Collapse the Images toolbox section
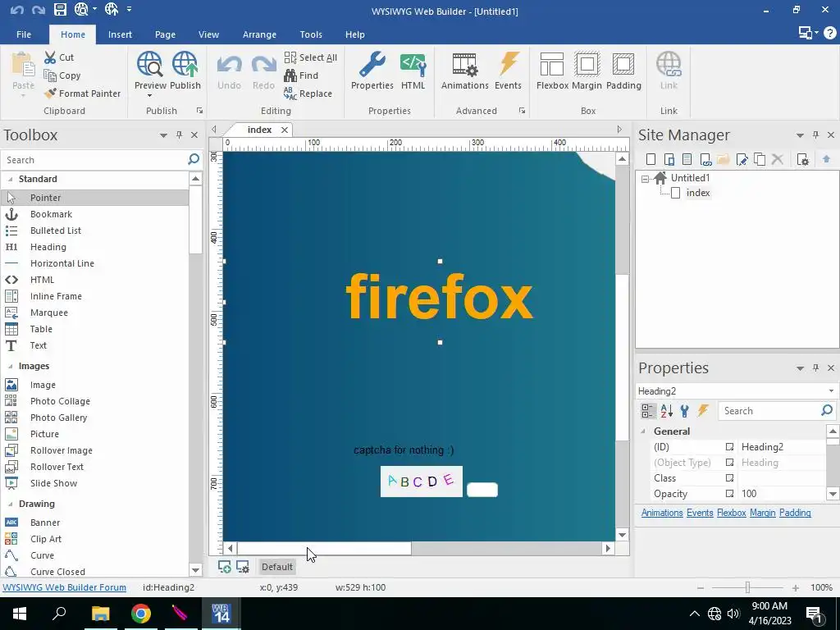The image size is (840, 630). tap(10, 367)
